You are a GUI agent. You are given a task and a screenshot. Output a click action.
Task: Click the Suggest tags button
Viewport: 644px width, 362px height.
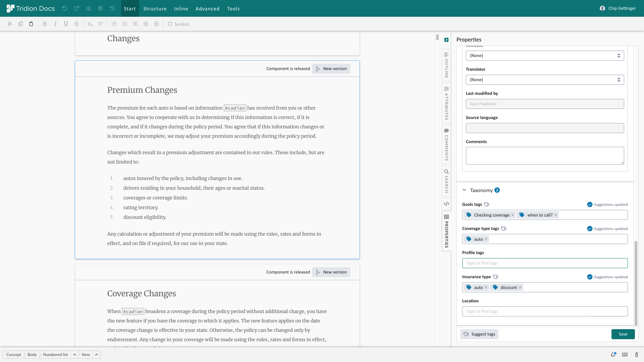tap(479, 334)
